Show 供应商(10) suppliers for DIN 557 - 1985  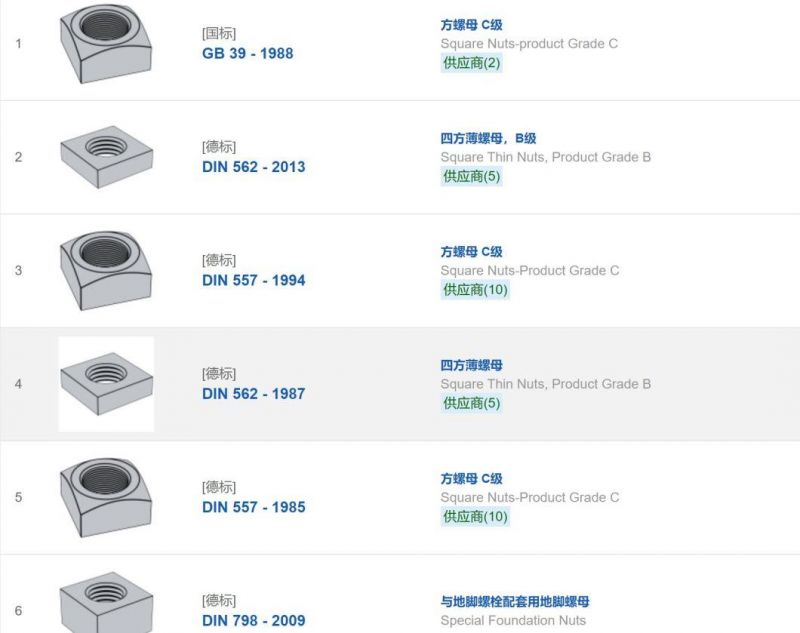point(475,517)
